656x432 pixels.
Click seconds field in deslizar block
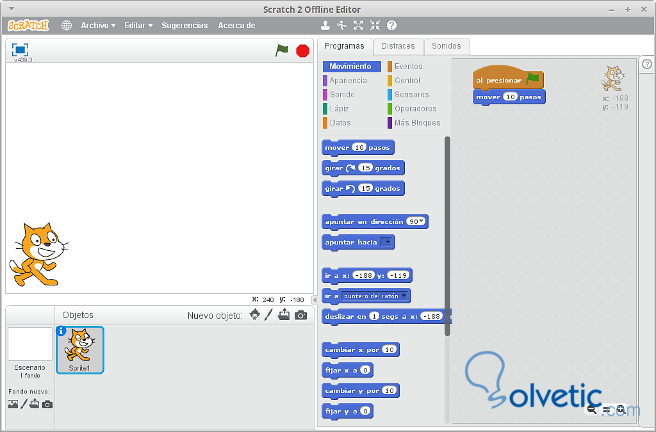point(374,317)
